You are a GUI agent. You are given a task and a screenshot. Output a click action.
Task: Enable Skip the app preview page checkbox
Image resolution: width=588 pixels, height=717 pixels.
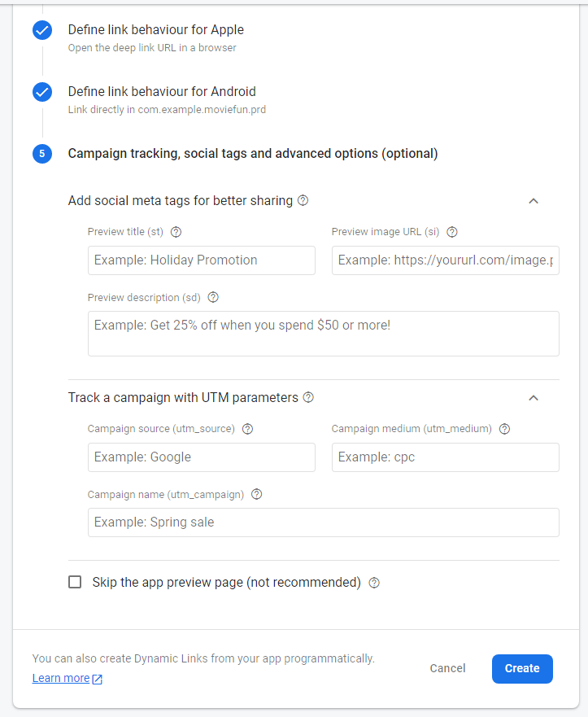[75, 582]
